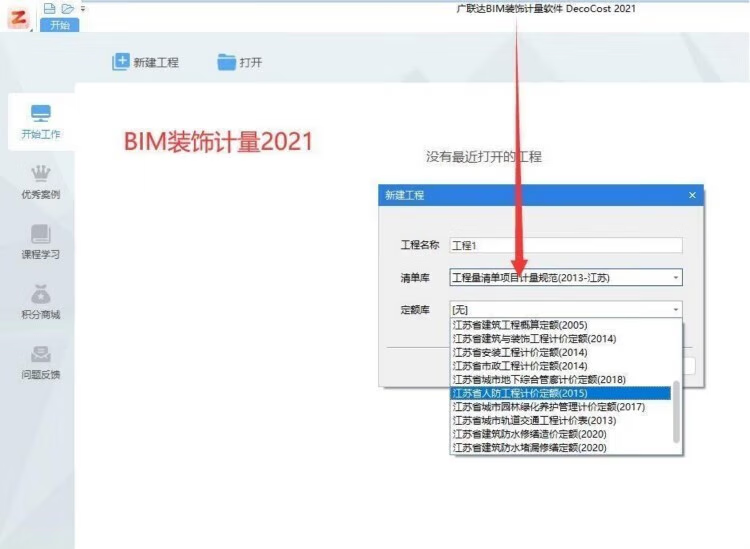Open 课程学习 from the sidebar

[x=41, y=242]
